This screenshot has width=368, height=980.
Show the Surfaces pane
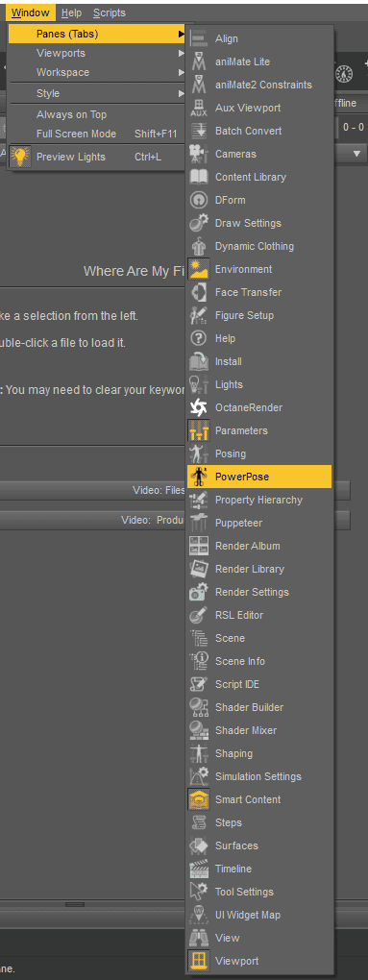[259, 845]
